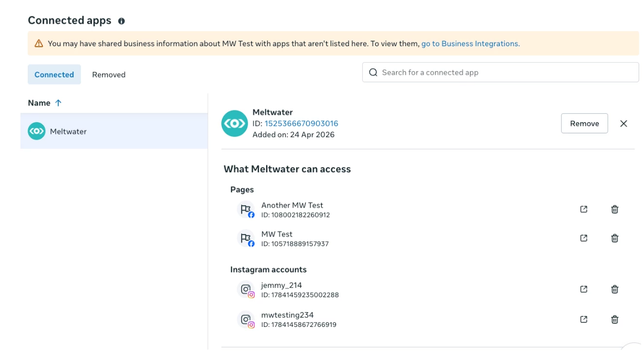The image size is (644, 360).
Task: Click the warning triangle icon in banner
Action: click(39, 43)
